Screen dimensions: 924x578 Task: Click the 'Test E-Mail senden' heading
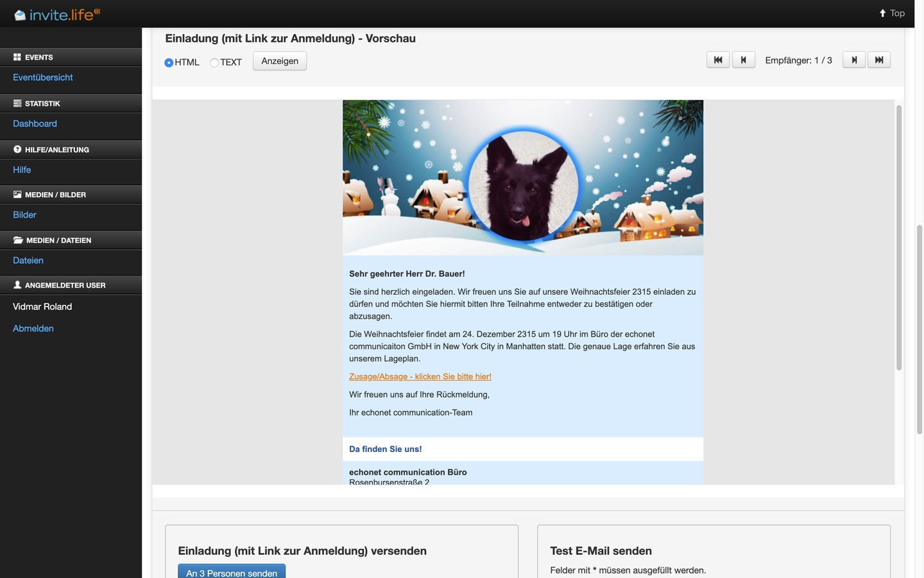pos(601,551)
